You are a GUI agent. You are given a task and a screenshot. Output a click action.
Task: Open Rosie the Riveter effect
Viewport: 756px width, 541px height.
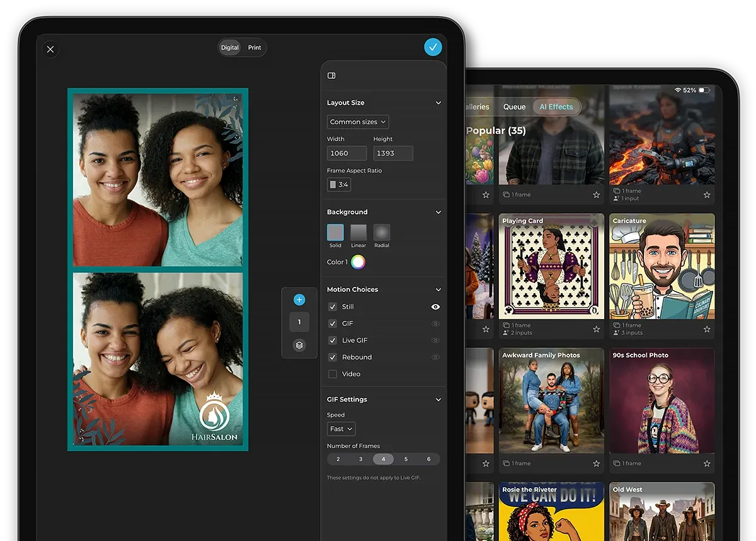click(x=551, y=511)
